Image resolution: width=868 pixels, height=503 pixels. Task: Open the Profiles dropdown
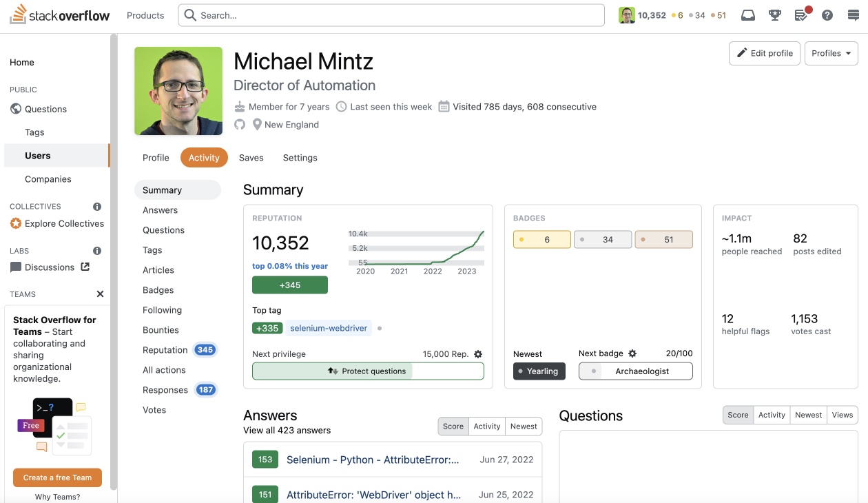[831, 53]
